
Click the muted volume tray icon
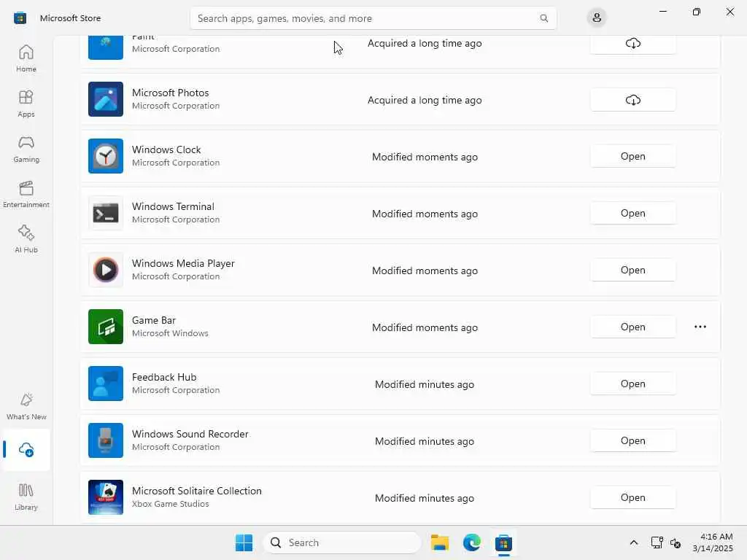(x=675, y=542)
